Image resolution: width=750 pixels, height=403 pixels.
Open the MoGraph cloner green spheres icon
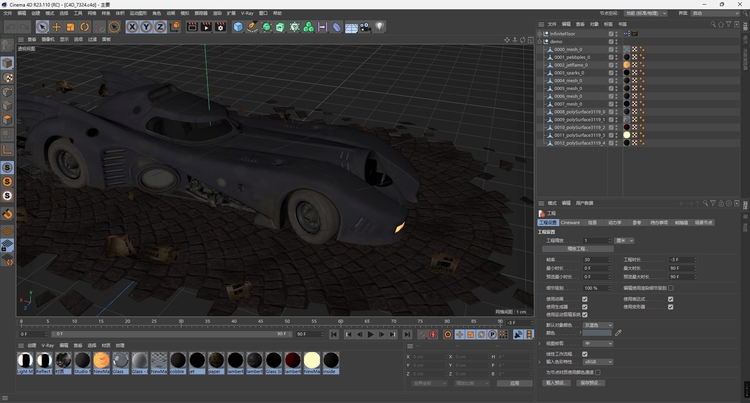click(309, 27)
